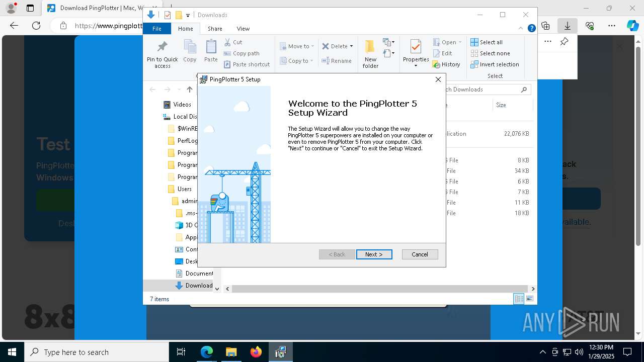
Task: Select the Videos tree item
Action: [x=177, y=105]
